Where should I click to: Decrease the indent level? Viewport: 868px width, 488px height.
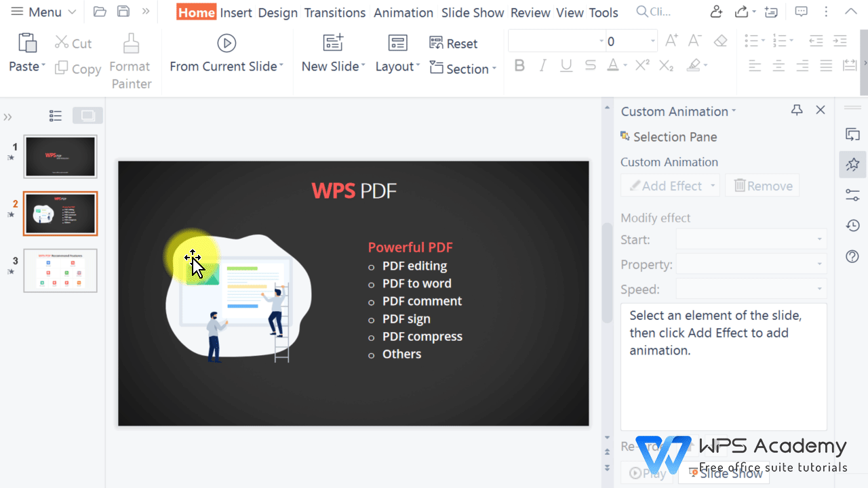816,41
